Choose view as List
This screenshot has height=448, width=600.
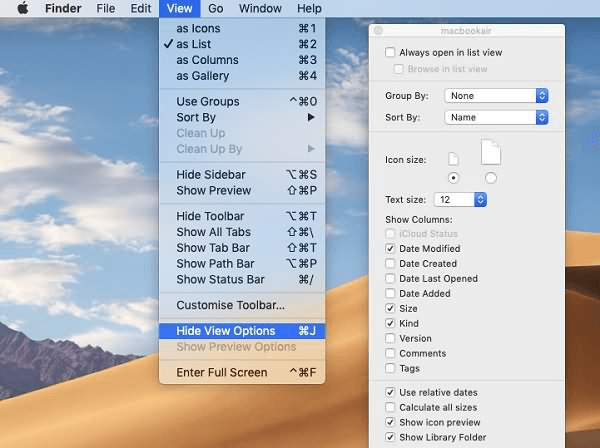click(242, 44)
